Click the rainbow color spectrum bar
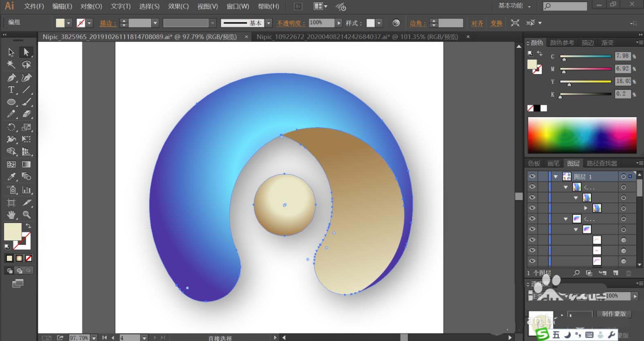644x341 pixels. (x=582, y=135)
